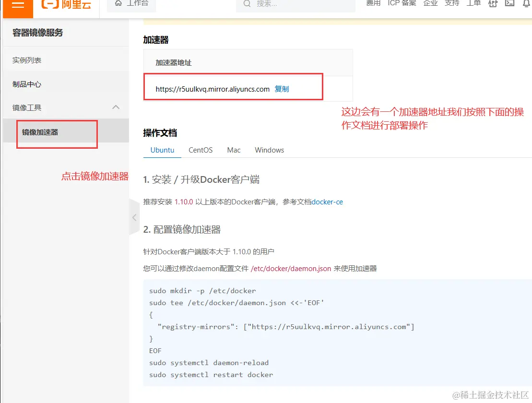Switch to the Mac tab

pyautogui.click(x=234, y=150)
